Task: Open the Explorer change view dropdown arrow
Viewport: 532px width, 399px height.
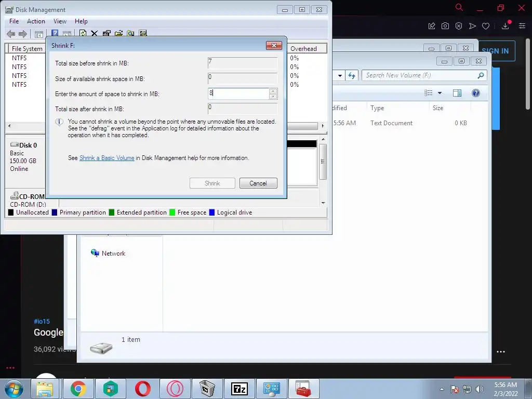Action: point(440,93)
